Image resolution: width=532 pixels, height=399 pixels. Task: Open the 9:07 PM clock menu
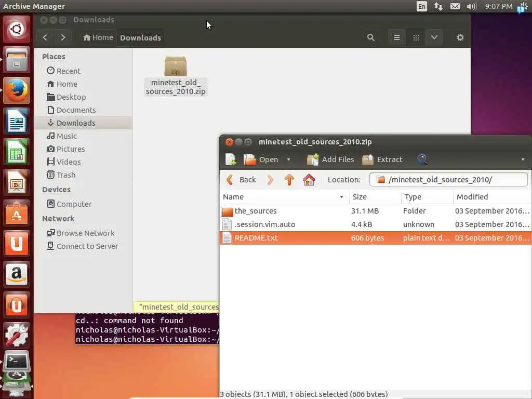click(x=498, y=6)
